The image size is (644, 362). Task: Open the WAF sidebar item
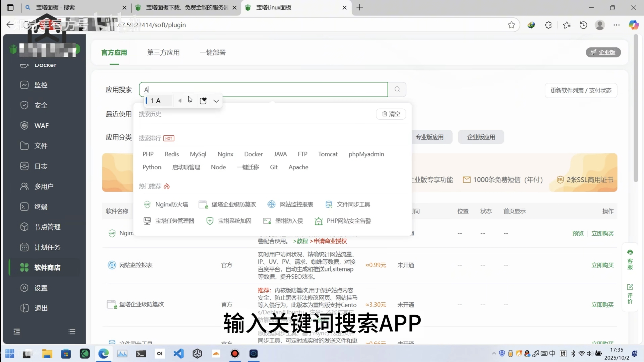pyautogui.click(x=41, y=125)
